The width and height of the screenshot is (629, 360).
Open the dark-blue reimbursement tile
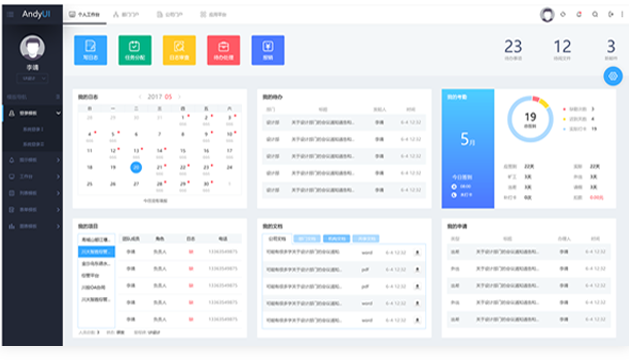pyautogui.click(x=268, y=50)
